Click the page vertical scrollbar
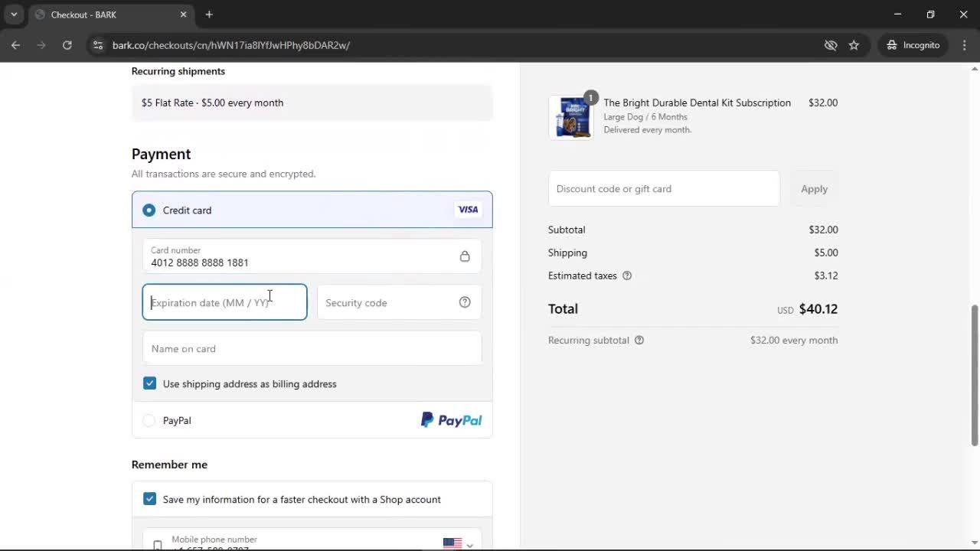980x551 pixels. coord(974,375)
